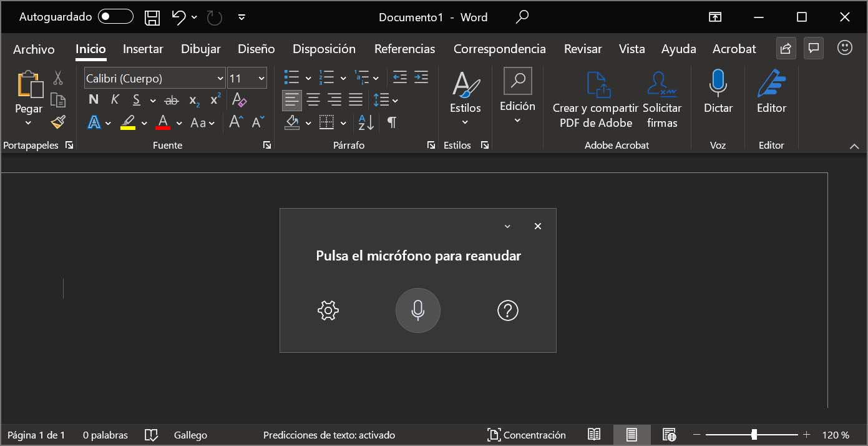Click the Dictar microphone icon in ribbon

pos(718,83)
